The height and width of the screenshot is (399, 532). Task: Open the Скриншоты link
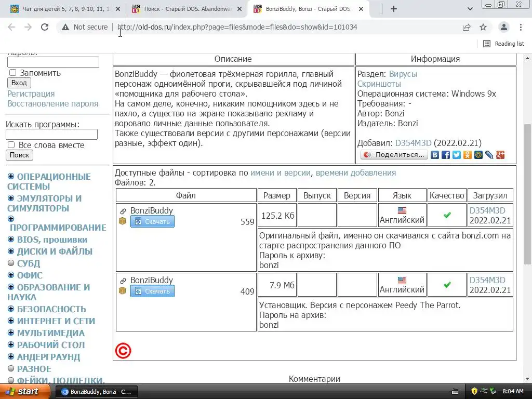click(379, 84)
